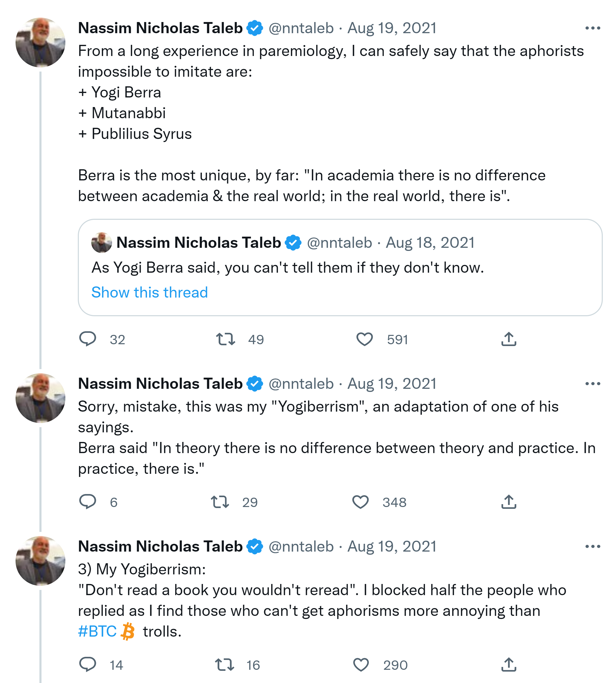Retweet the tweet with 16 retweets
This screenshot has height=683, width=616.
224,664
